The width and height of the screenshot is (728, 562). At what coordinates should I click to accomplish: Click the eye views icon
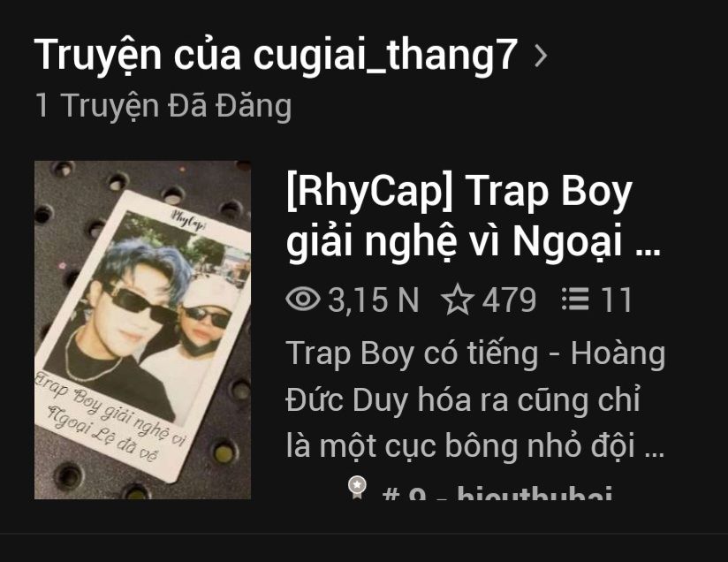tap(303, 298)
